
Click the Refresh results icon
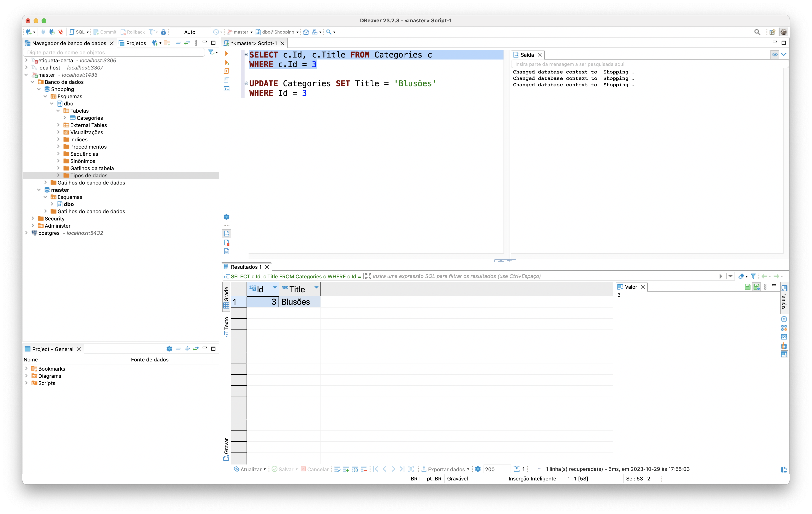point(236,468)
